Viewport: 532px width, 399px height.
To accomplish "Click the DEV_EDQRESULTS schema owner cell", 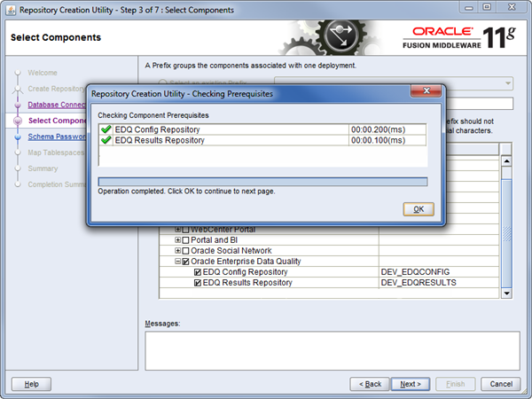I will tap(439, 283).
